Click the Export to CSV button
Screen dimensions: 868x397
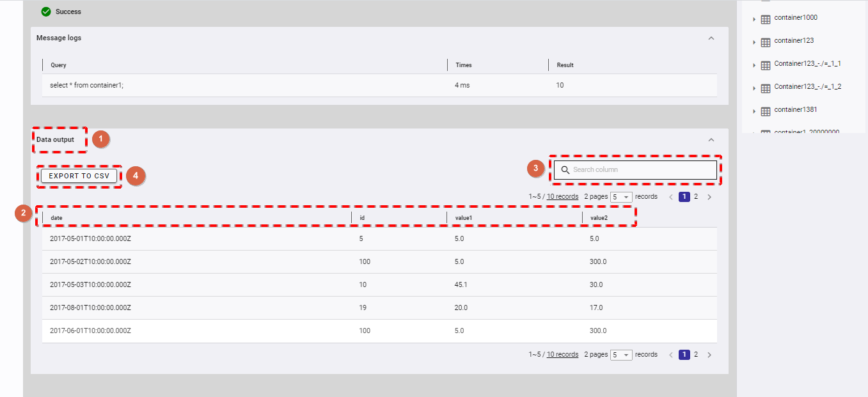pyautogui.click(x=79, y=176)
